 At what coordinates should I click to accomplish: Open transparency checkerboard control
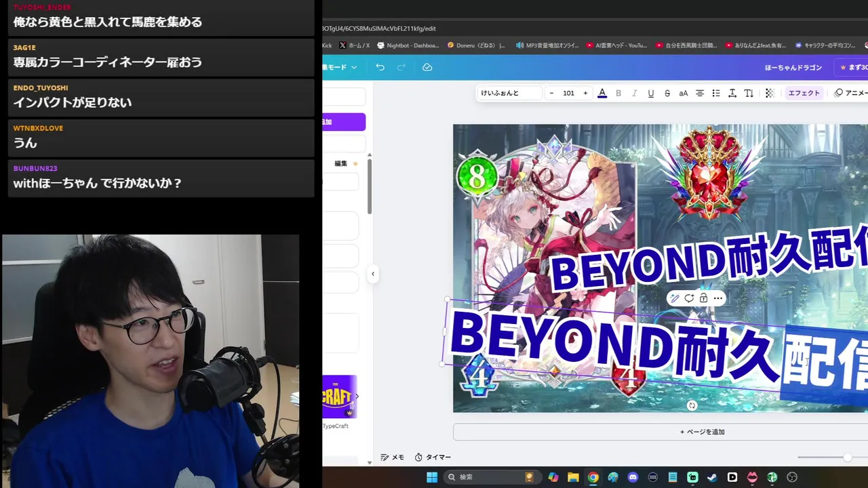pyautogui.click(x=770, y=93)
